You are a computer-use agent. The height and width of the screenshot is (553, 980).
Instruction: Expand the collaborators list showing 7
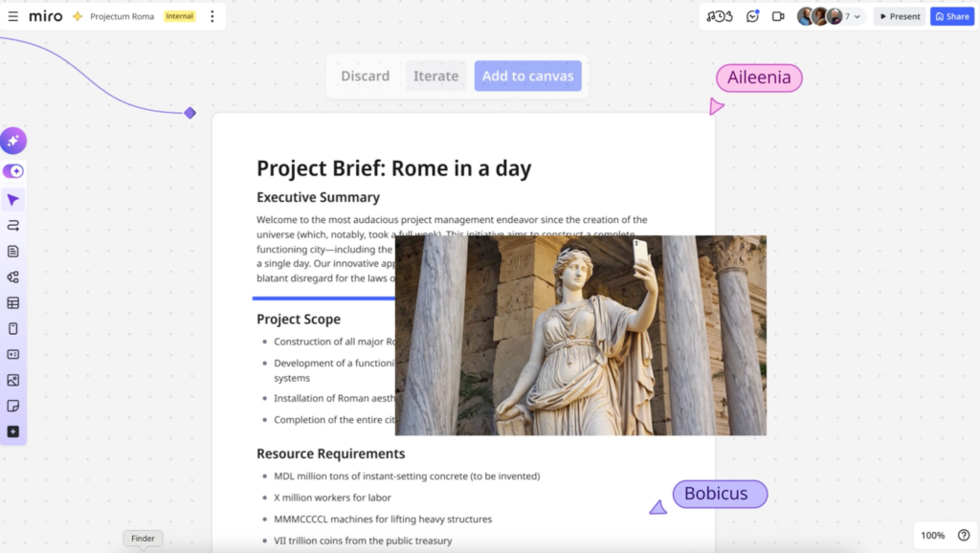click(x=851, y=16)
